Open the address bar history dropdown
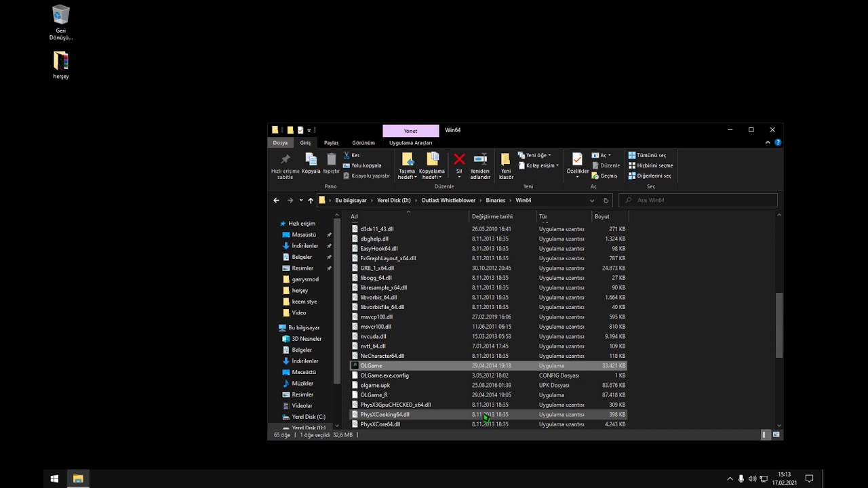 [x=592, y=201]
